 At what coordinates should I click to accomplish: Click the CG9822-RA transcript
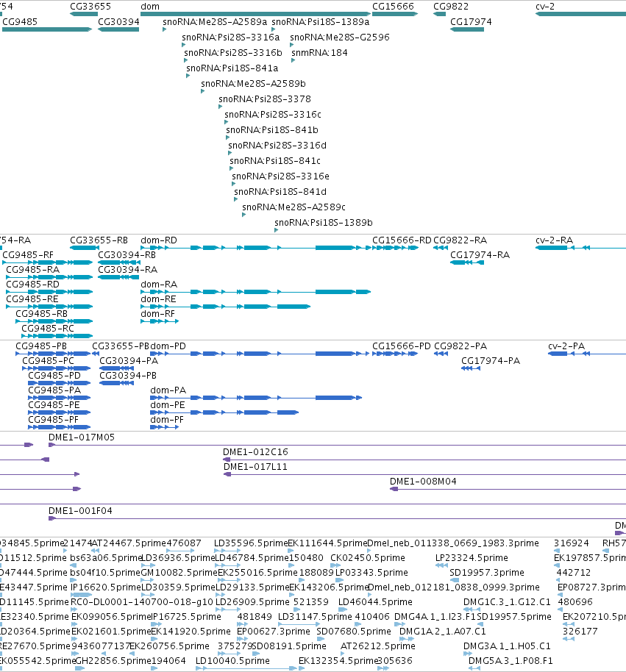(x=441, y=248)
